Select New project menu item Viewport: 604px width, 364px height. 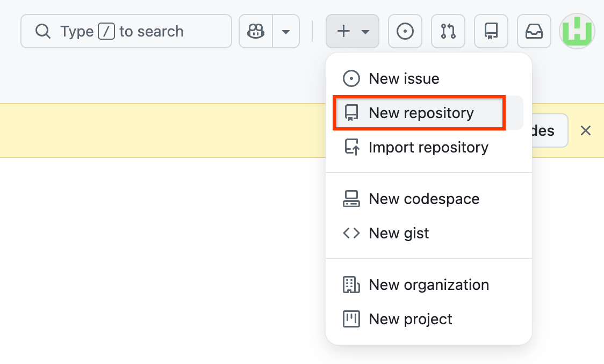click(x=428, y=319)
